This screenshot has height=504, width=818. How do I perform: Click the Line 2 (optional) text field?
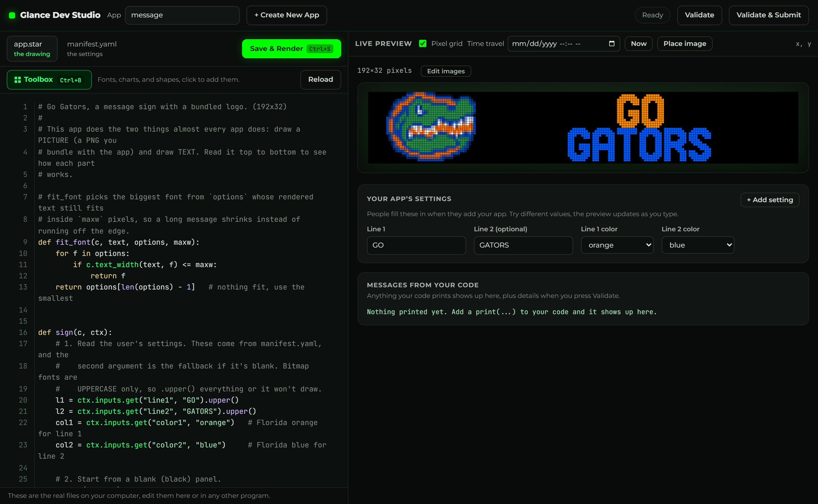[x=523, y=245]
